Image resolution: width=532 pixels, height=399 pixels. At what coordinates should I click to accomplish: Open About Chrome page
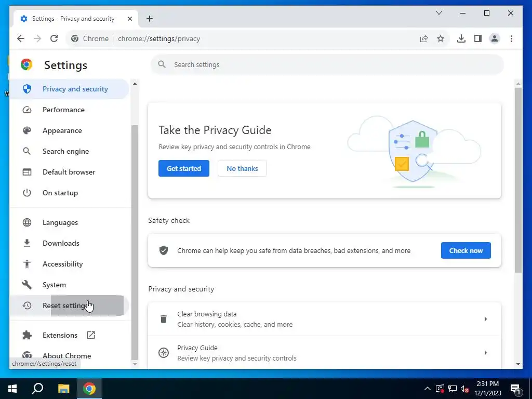tap(66, 355)
